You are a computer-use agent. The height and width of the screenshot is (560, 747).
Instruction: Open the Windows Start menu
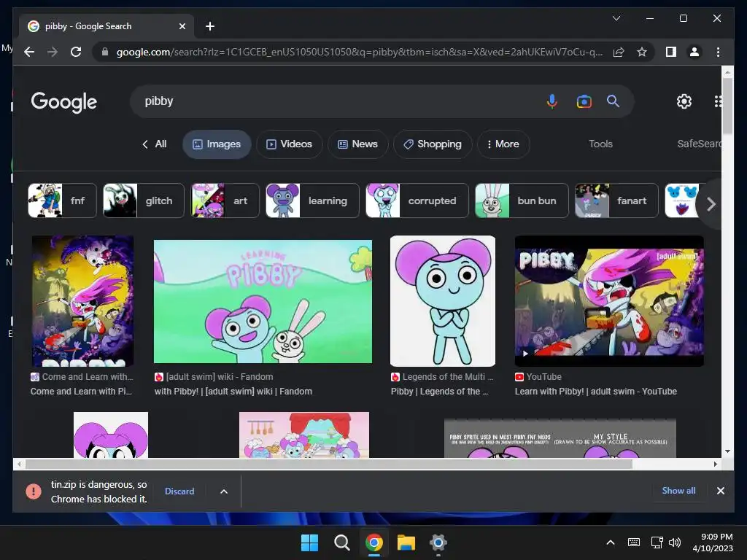point(309,542)
